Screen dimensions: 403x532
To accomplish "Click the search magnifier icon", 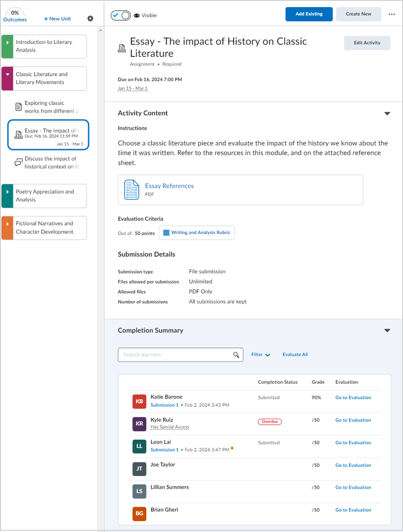I will (x=236, y=355).
